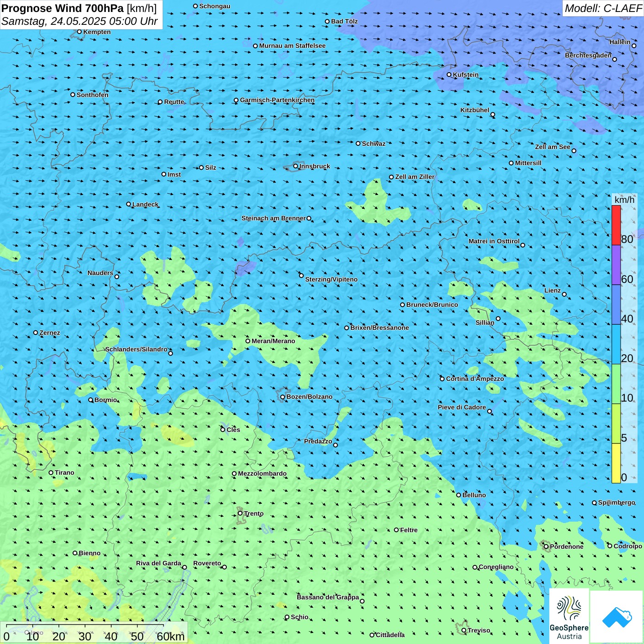Click the 'Sterzing/Vipiteno' label
The width and height of the screenshot is (644, 644).
point(331,279)
